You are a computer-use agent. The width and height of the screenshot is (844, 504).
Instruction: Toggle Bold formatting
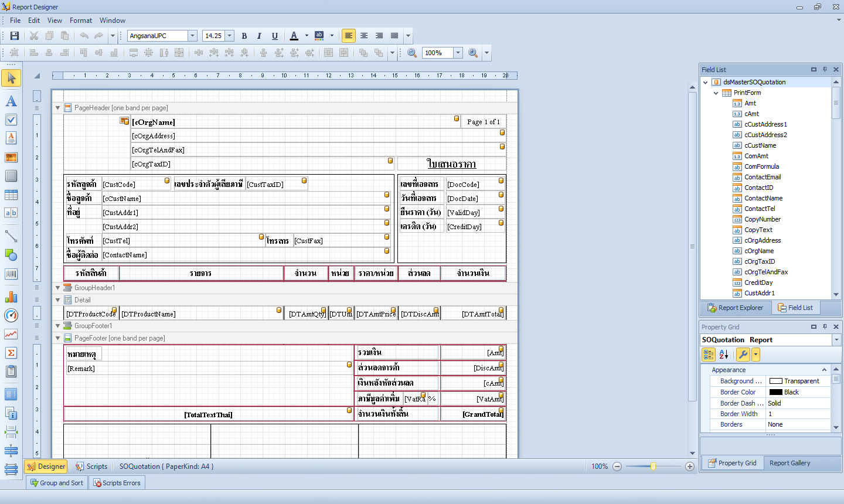pos(244,36)
